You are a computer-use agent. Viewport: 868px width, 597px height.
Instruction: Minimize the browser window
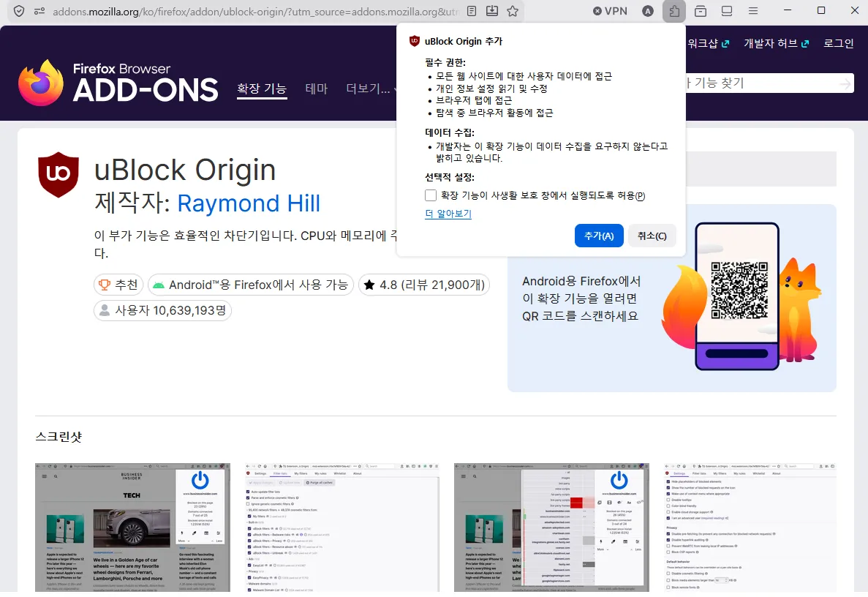(788, 10)
